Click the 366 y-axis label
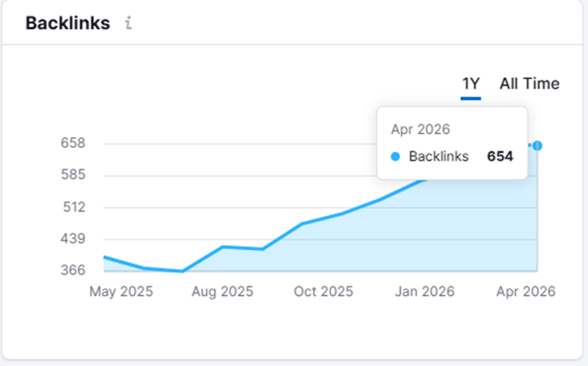The image size is (588, 366). (73, 270)
